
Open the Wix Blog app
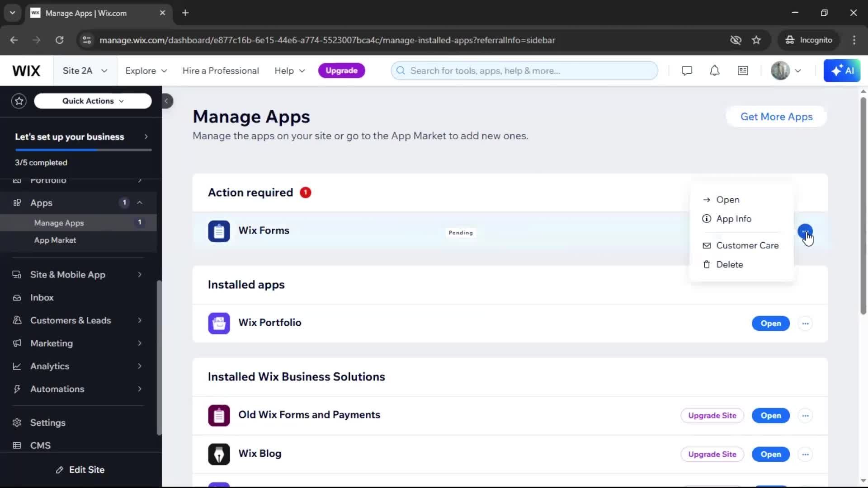[770, 455]
